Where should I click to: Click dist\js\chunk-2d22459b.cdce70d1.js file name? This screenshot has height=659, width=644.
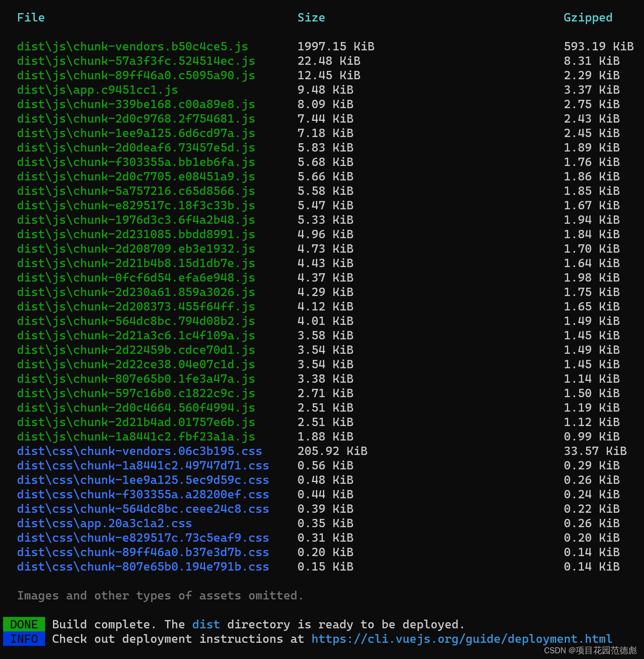pos(136,350)
